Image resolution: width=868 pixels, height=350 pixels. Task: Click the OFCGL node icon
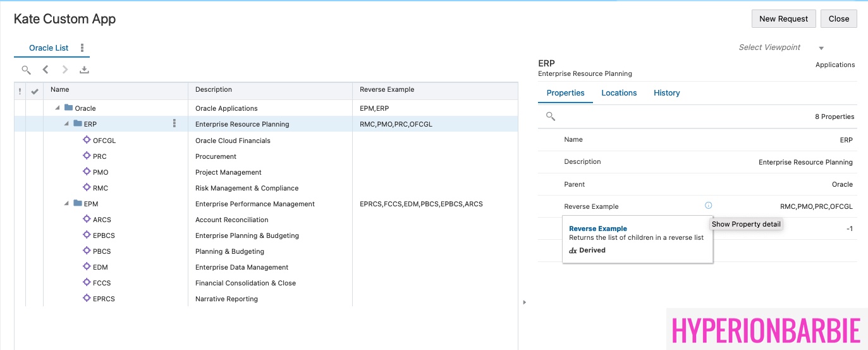(x=87, y=141)
